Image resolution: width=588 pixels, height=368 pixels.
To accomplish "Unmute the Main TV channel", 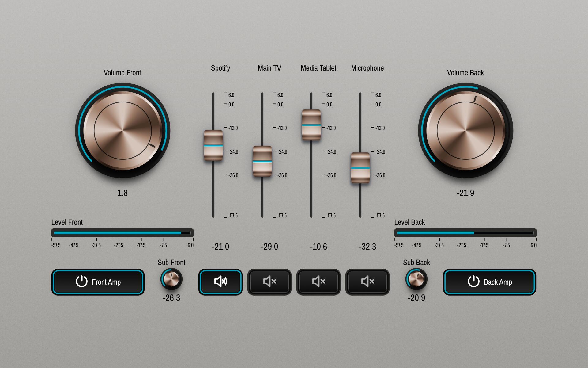I will 269,282.
